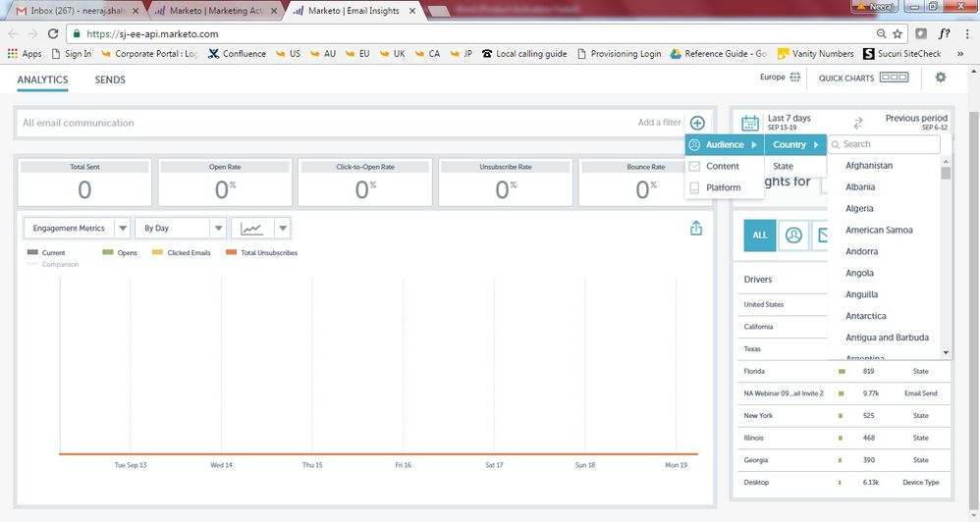Click the ALL drivers button

(x=760, y=235)
